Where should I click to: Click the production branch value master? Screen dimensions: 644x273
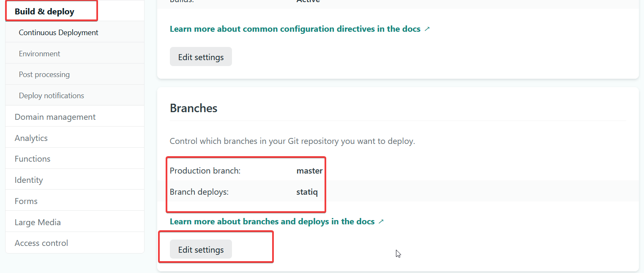tap(309, 171)
